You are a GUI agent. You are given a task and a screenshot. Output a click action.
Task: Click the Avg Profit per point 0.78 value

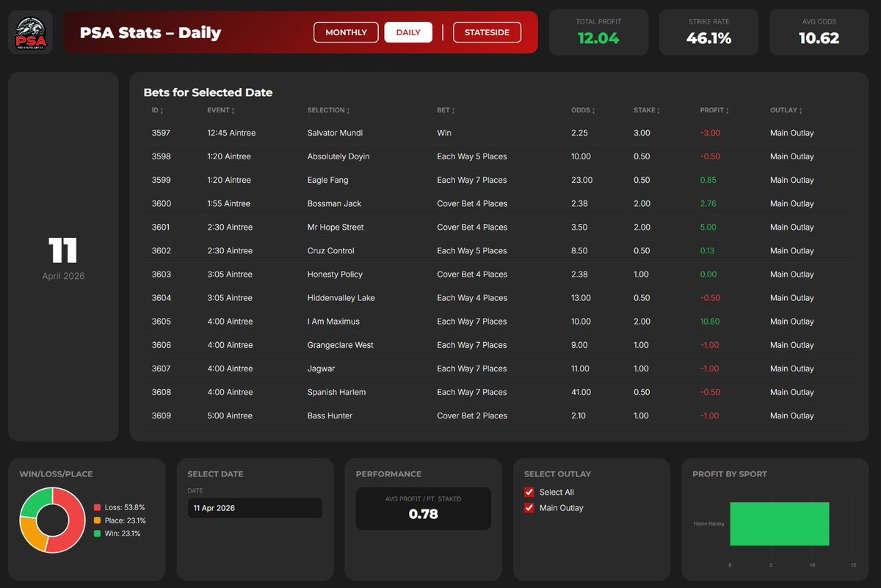423,514
